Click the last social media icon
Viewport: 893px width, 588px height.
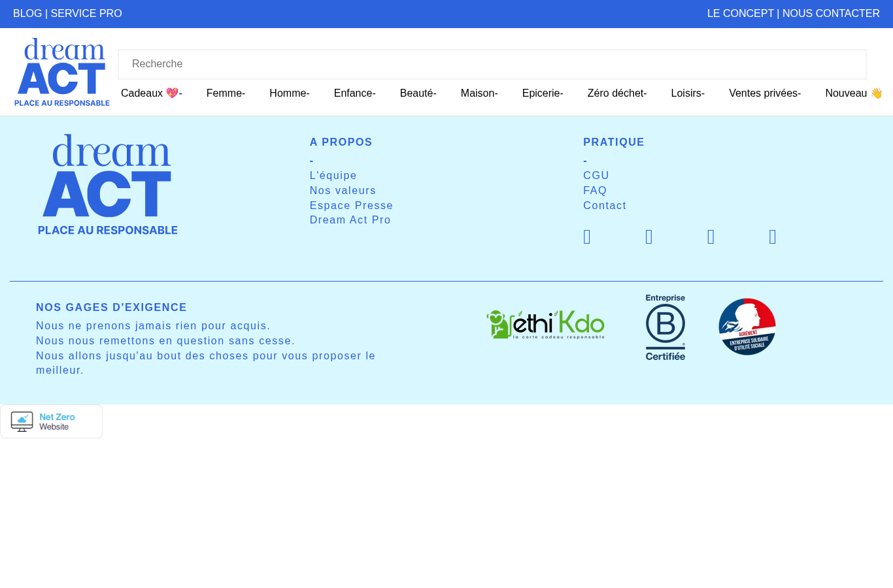tap(773, 237)
